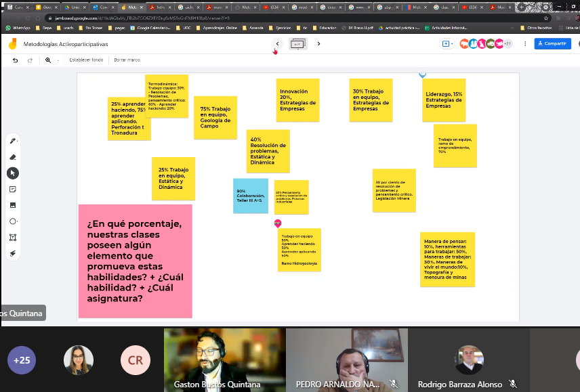This screenshot has height=392, width=580.
Task: Click the Metodologías Activoparticipativas title
Action: [66, 44]
